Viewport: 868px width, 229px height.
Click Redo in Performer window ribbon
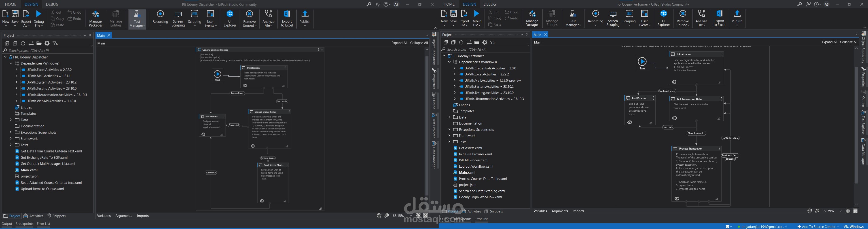pyautogui.click(x=512, y=19)
